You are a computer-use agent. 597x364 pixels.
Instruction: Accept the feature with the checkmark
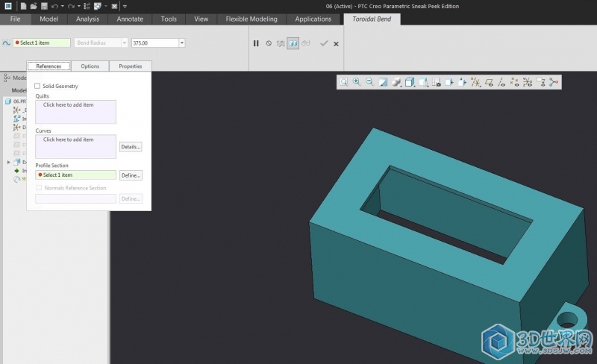[324, 43]
